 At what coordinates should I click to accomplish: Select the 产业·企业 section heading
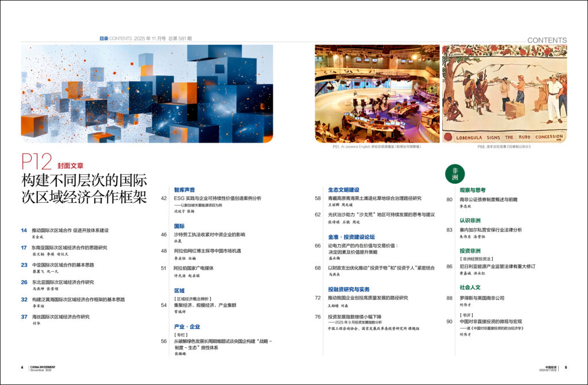tap(187, 326)
